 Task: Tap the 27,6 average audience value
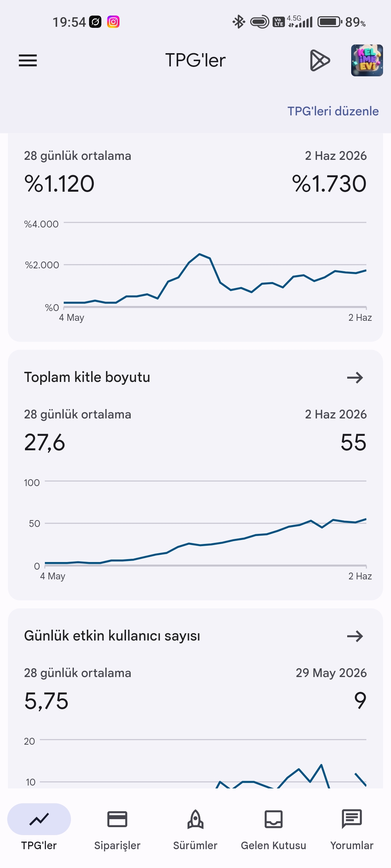pos(45,443)
